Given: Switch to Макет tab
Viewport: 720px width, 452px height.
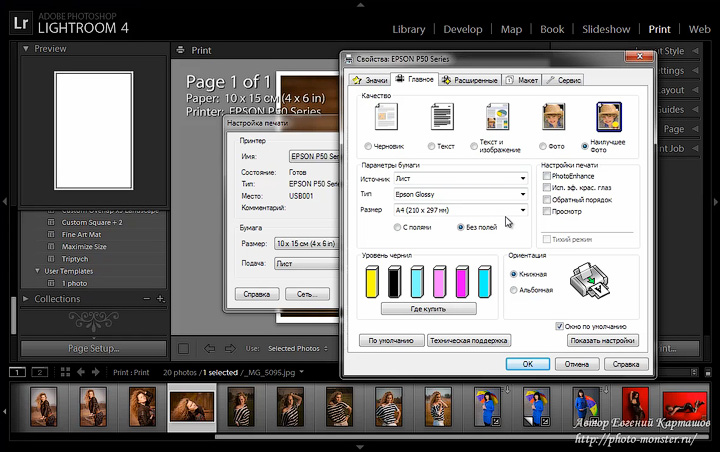Looking at the screenshot, I should click(522, 80).
